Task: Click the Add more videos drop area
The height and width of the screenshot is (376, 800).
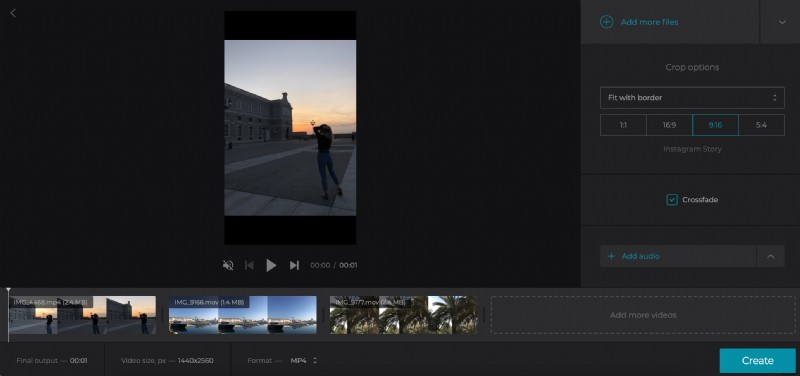Action: coord(643,315)
